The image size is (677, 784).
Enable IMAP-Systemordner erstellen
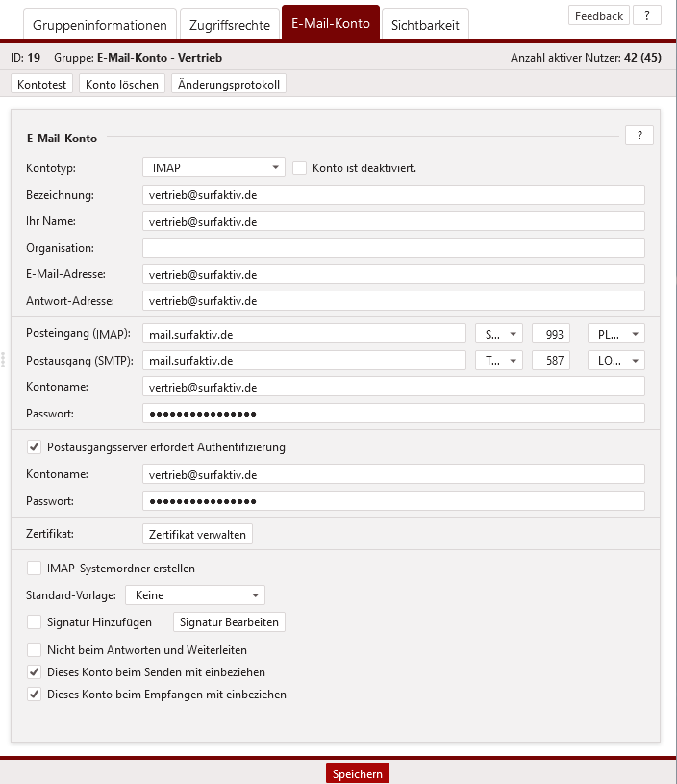(x=35, y=568)
